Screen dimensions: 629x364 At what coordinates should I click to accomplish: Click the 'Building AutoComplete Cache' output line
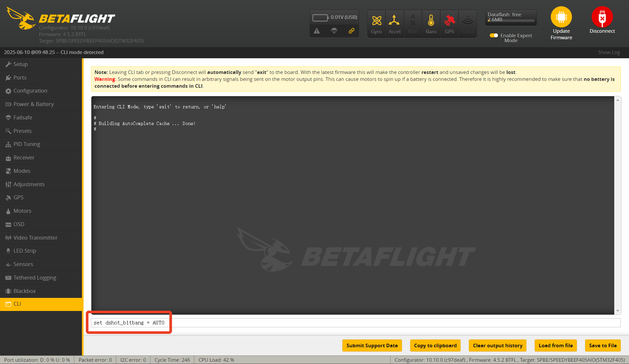[x=144, y=123]
